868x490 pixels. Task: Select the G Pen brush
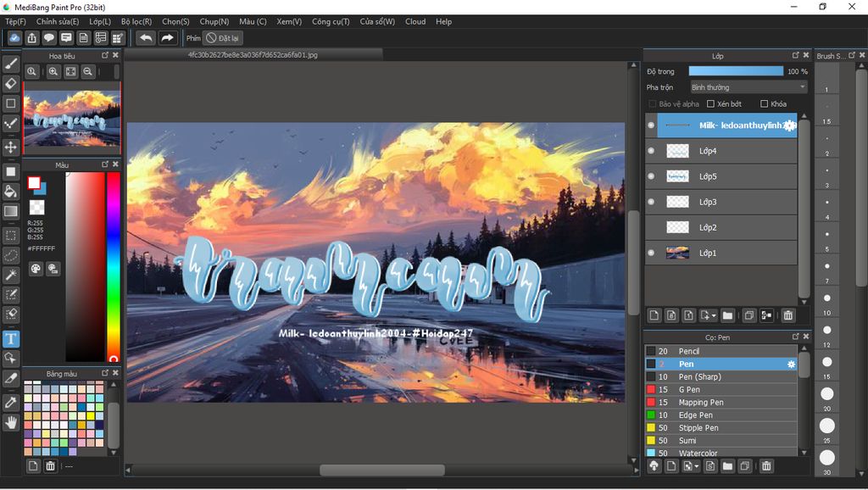click(721, 389)
